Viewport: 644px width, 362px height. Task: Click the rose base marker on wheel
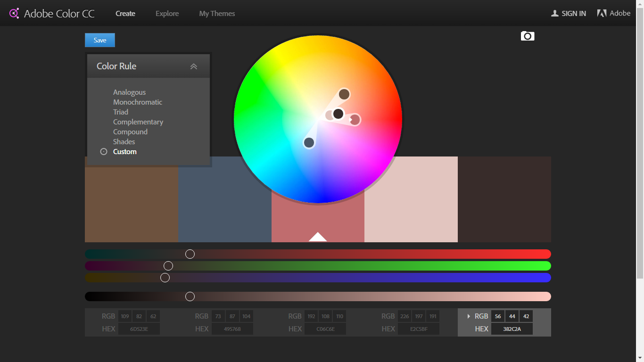355,120
